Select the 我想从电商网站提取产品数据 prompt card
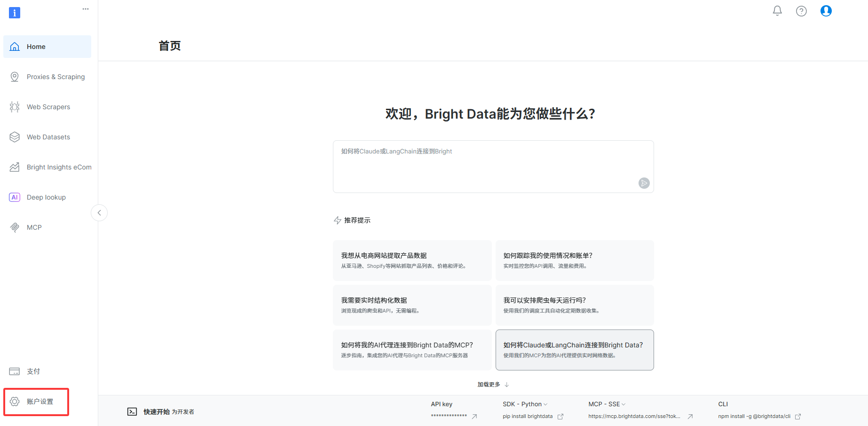This screenshot has width=868, height=426. click(412, 261)
